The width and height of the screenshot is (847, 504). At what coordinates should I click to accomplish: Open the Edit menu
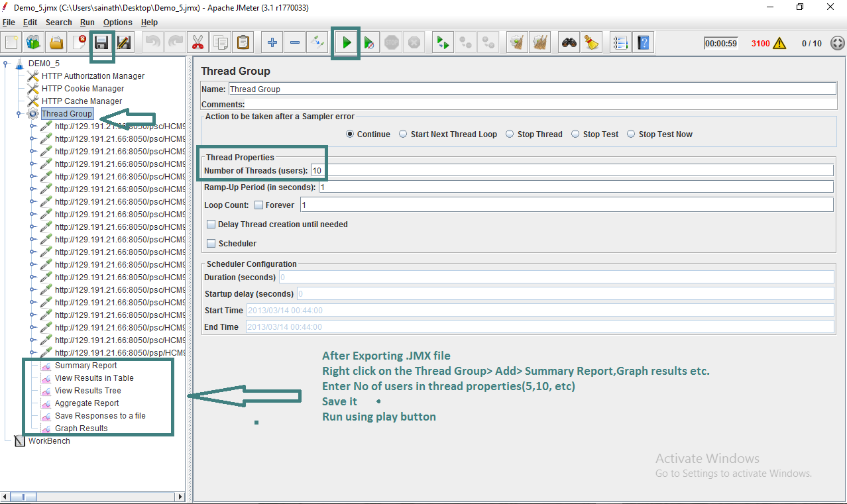(30, 23)
